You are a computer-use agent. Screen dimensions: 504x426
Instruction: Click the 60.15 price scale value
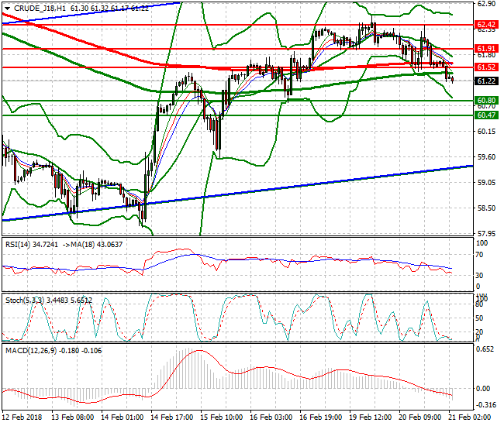(486, 132)
